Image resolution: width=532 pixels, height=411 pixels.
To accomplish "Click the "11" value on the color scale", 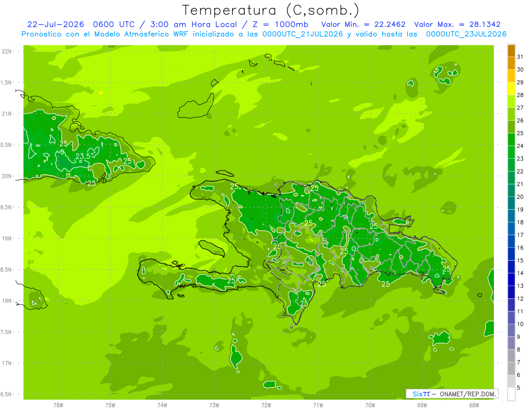I will pyautogui.click(x=520, y=311).
